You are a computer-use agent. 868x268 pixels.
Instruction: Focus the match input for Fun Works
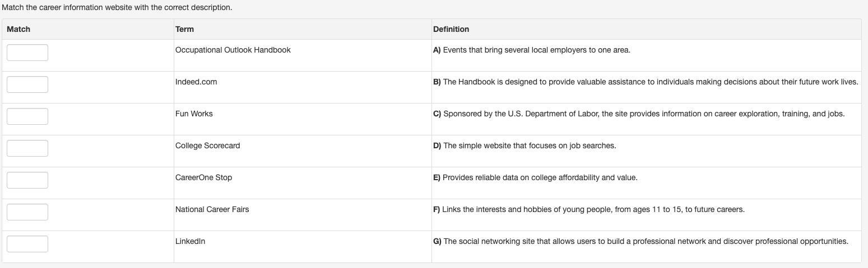[27, 116]
